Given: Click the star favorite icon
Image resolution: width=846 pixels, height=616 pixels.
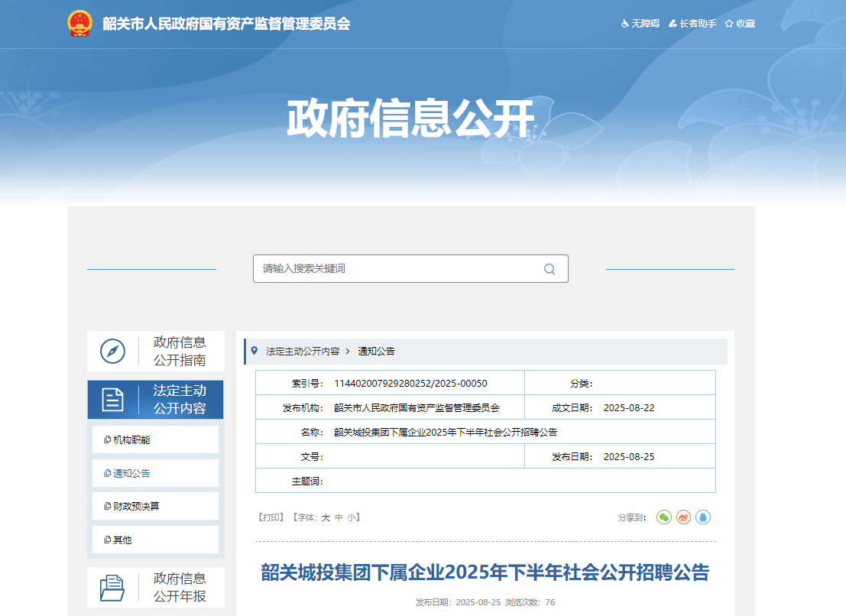Looking at the screenshot, I should pyautogui.click(x=729, y=24).
